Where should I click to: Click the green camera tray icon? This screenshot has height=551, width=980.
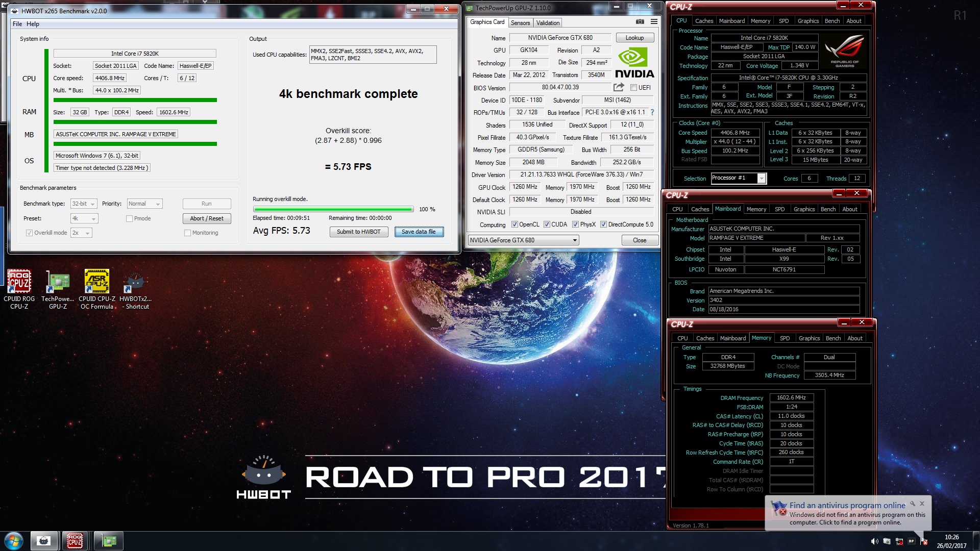point(887,541)
